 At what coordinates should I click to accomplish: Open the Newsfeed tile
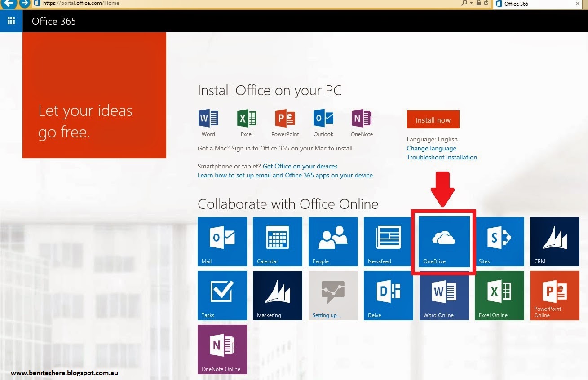coord(389,242)
